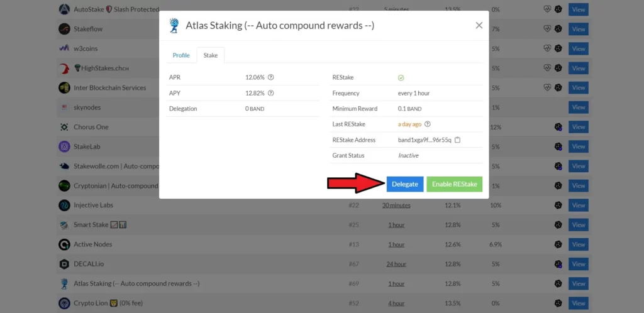The width and height of the screenshot is (644, 313).
Task: Close the Atlas Staking dialog
Action: coord(479,26)
